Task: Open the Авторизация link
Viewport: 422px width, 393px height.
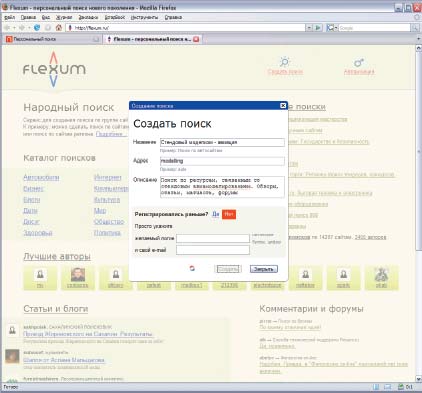Action: (x=359, y=72)
